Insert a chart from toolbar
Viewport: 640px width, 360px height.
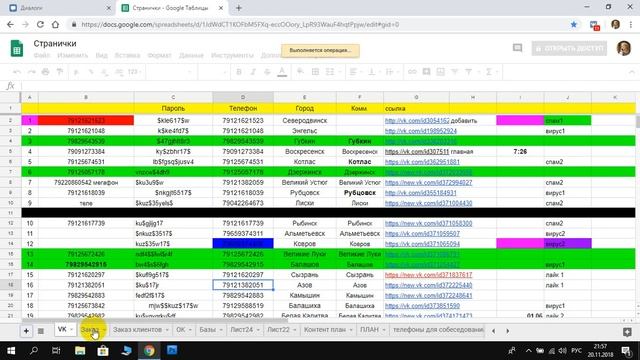[x=440, y=72]
